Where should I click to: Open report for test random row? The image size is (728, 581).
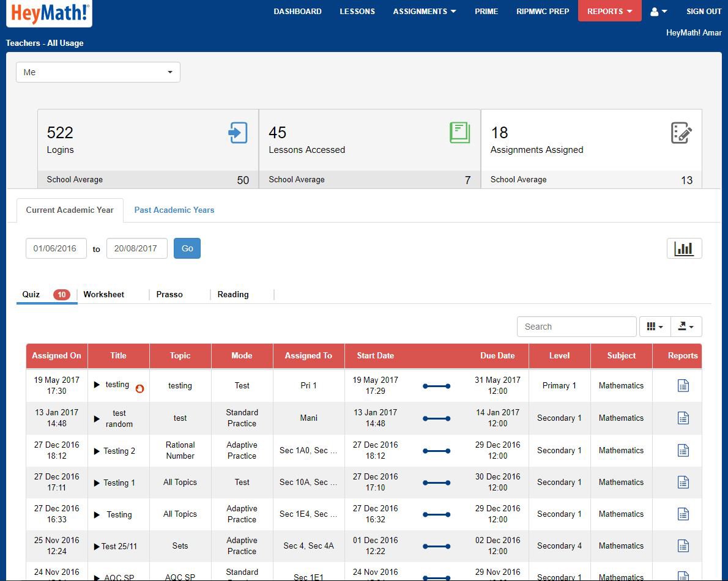683,418
